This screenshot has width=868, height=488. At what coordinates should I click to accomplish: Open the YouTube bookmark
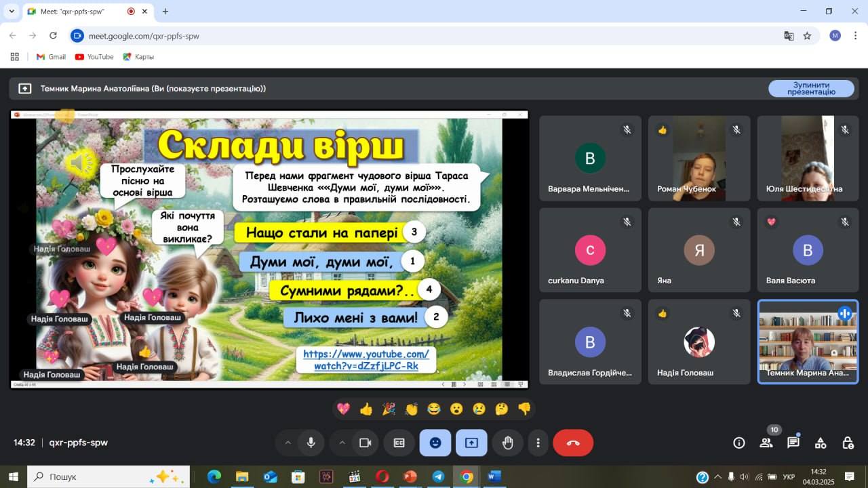pyautogui.click(x=94, y=57)
